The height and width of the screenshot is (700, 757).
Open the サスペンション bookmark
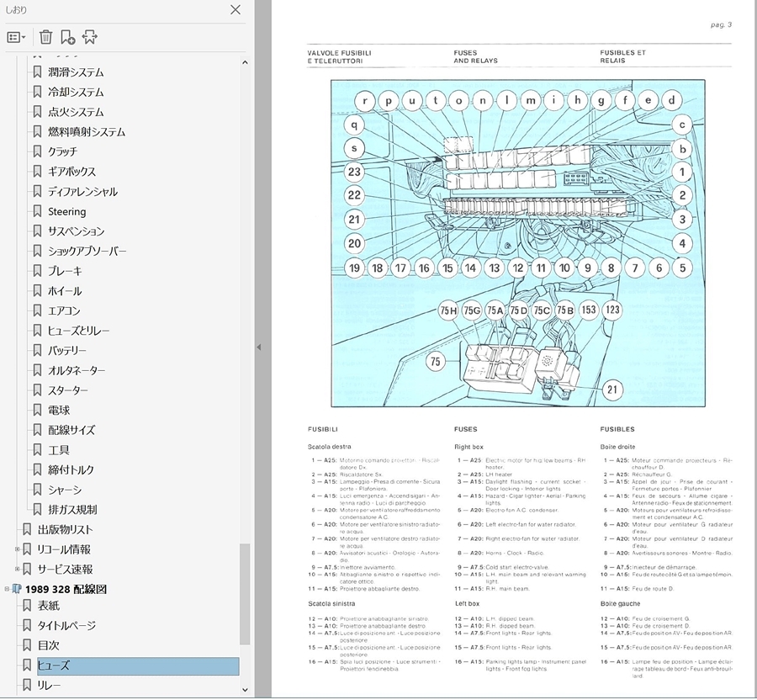click(x=76, y=231)
